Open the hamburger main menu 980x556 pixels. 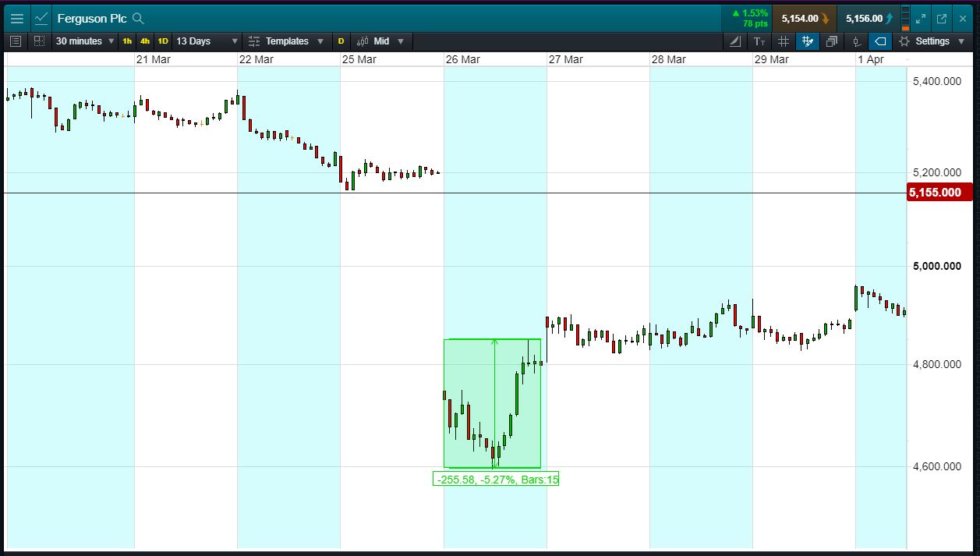pos(16,19)
